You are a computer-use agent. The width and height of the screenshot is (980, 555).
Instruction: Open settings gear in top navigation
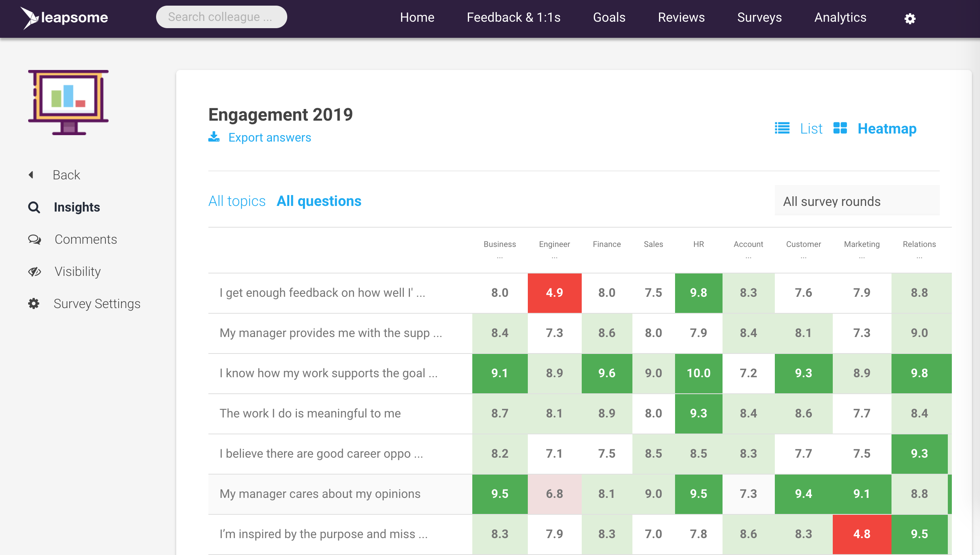910,18
